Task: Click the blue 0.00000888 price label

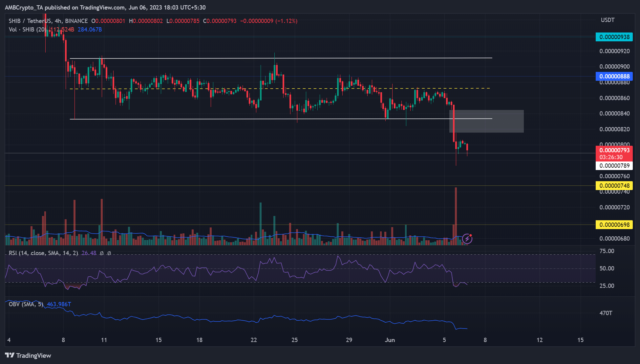Action: point(614,76)
